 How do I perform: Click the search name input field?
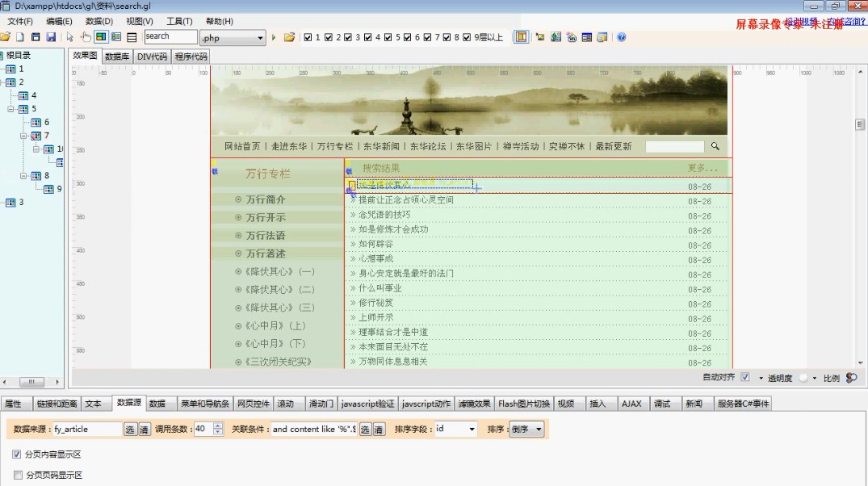170,36
